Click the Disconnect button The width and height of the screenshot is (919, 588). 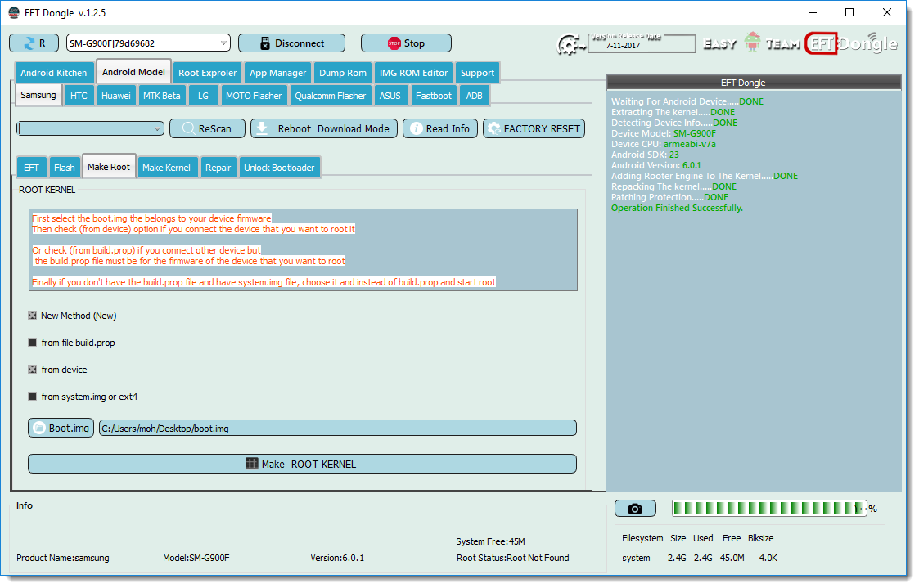(x=291, y=43)
